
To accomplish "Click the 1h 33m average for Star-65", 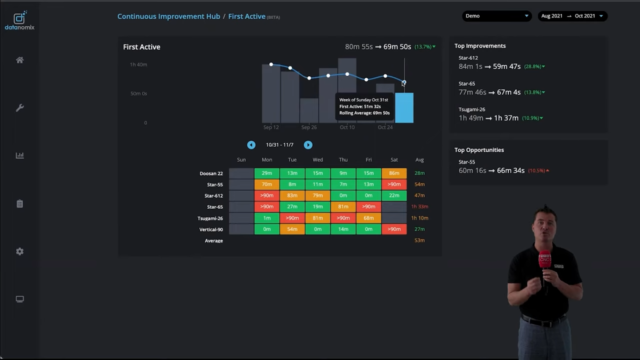I will pyautogui.click(x=420, y=207).
